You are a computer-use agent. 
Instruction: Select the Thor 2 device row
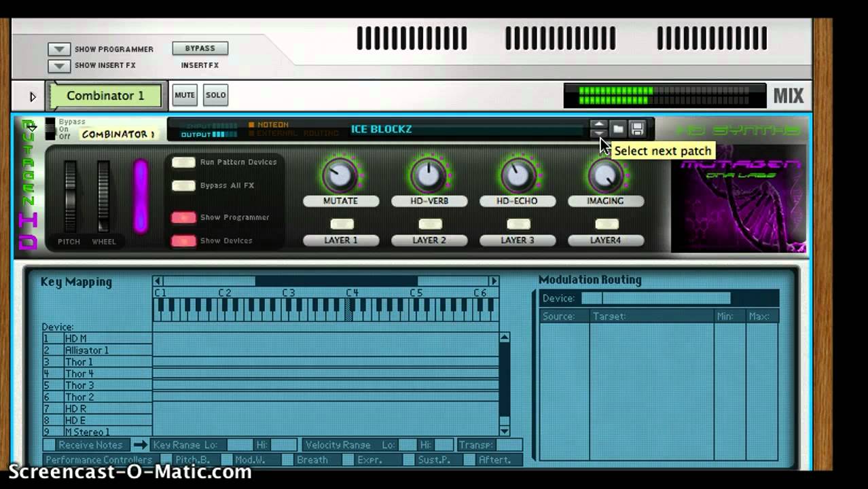click(97, 397)
